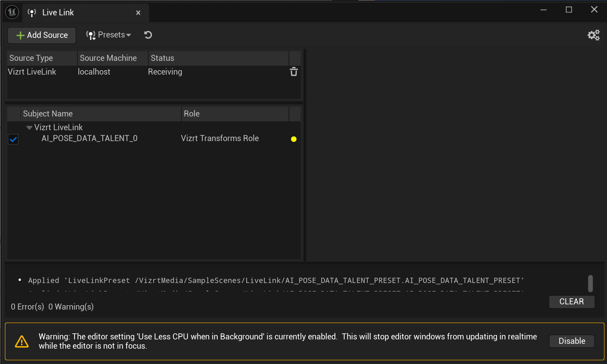
Task: Clear the message log
Action: click(571, 302)
